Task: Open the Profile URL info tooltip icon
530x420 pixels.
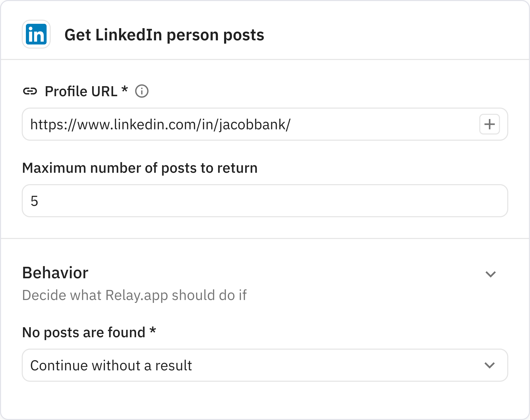Action: [x=142, y=91]
